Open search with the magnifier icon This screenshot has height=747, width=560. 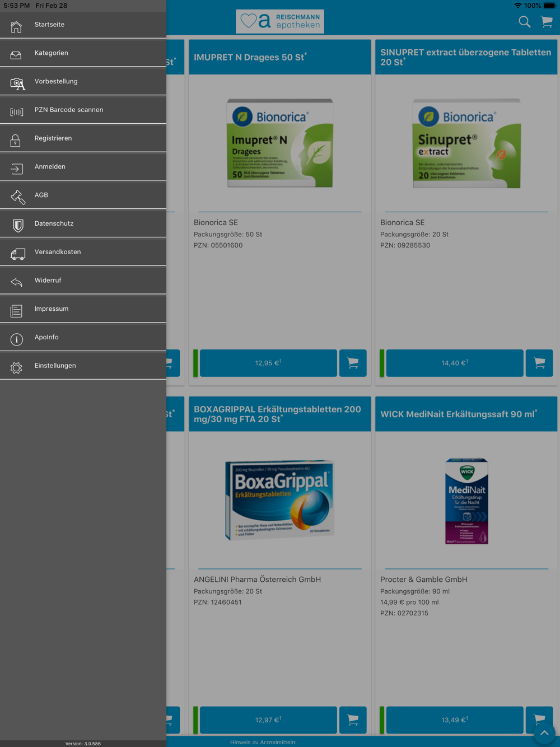tap(524, 22)
